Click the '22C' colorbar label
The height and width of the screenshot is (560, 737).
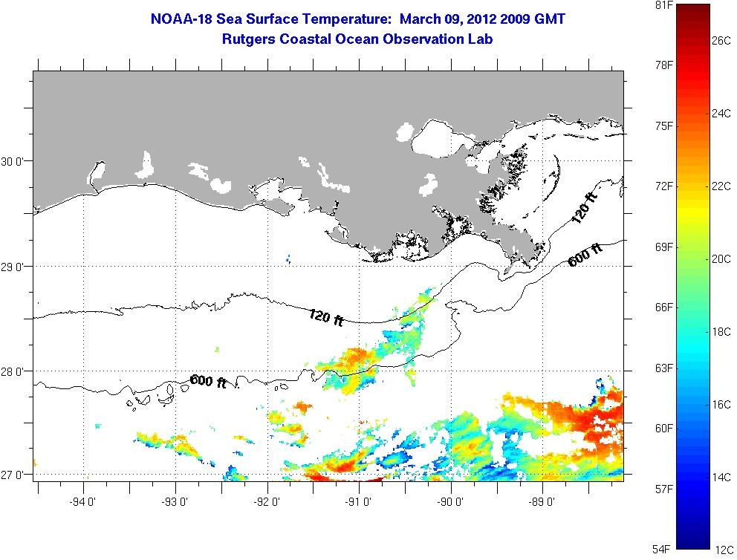pyautogui.click(x=721, y=186)
